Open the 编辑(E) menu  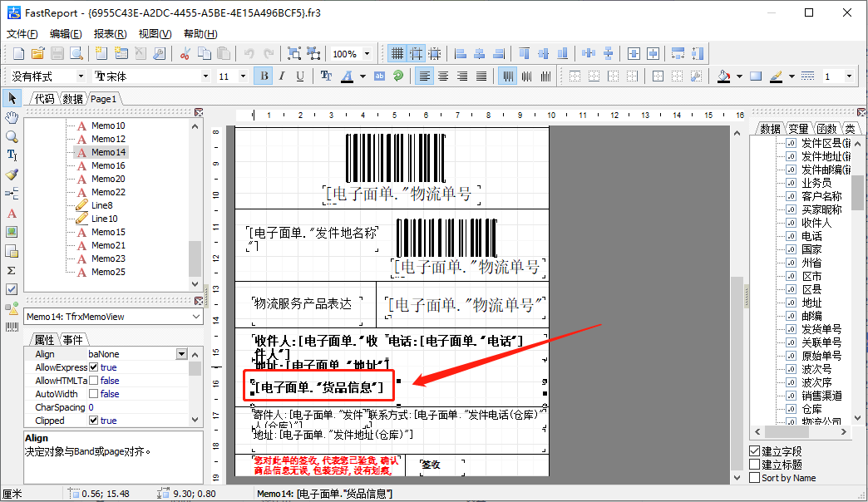point(66,34)
